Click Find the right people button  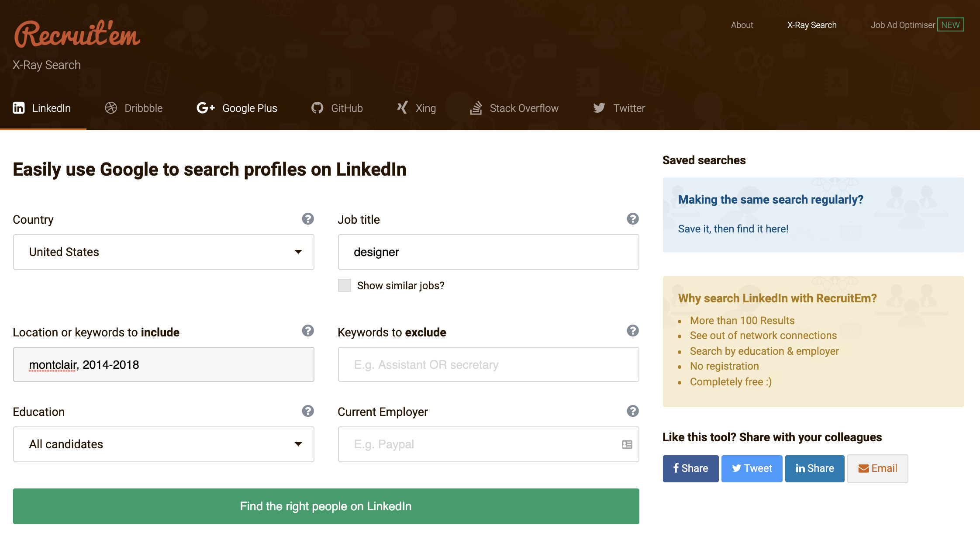[326, 506]
